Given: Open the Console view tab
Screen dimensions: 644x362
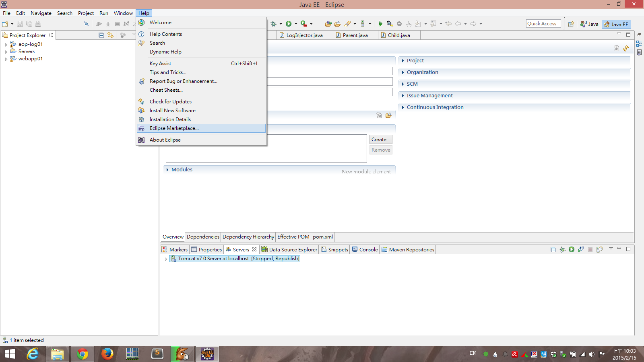Looking at the screenshot, I should 365,249.
